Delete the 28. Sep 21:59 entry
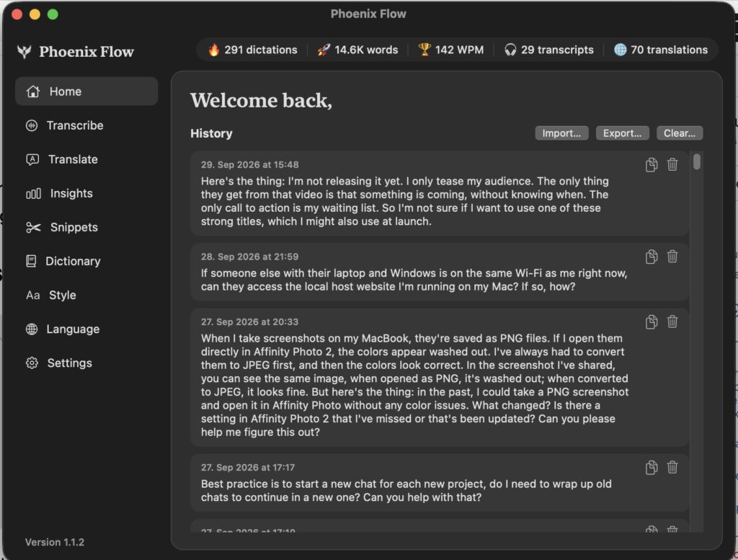 click(x=672, y=257)
